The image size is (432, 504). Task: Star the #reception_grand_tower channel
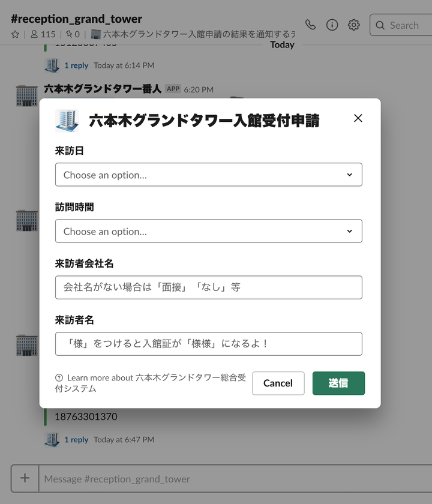tap(15, 34)
